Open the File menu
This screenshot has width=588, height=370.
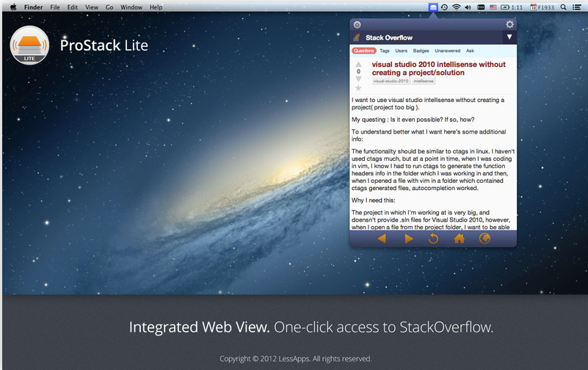pos(55,7)
